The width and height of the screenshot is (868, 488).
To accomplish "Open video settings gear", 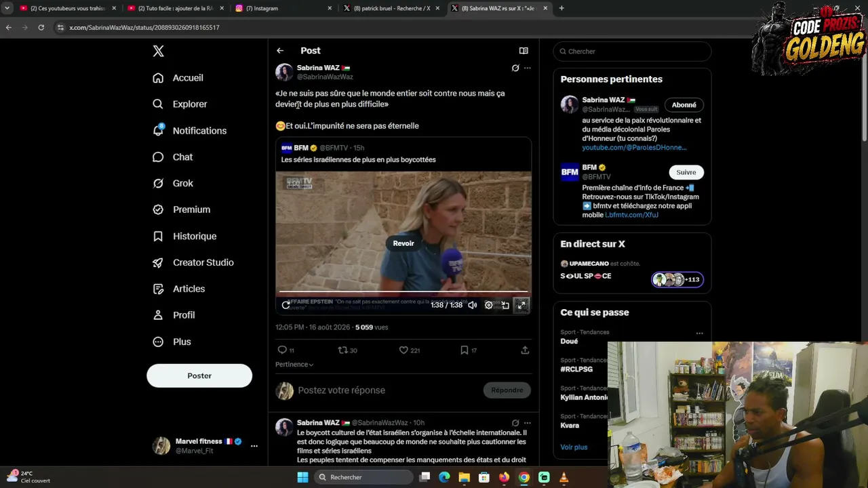I will coord(489,306).
